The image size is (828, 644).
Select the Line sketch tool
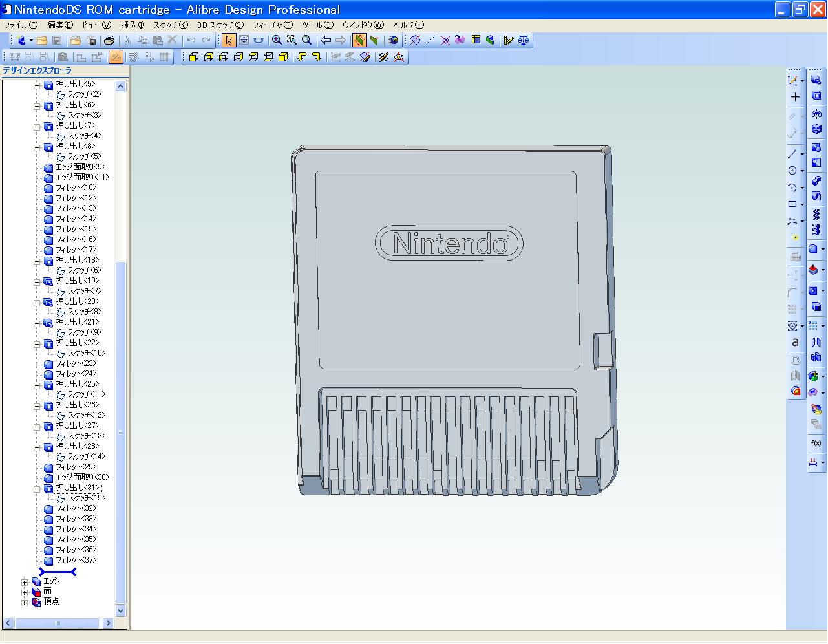(x=793, y=154)
